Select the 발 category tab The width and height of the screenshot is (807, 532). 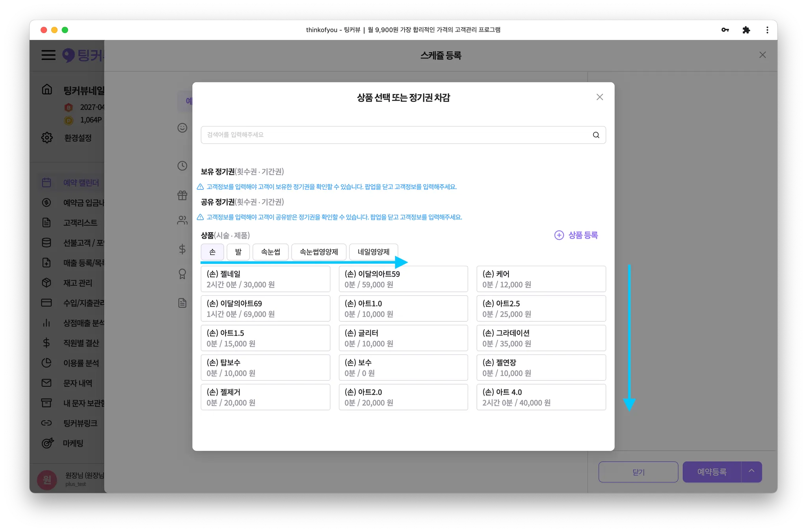[x=238, y=252]
